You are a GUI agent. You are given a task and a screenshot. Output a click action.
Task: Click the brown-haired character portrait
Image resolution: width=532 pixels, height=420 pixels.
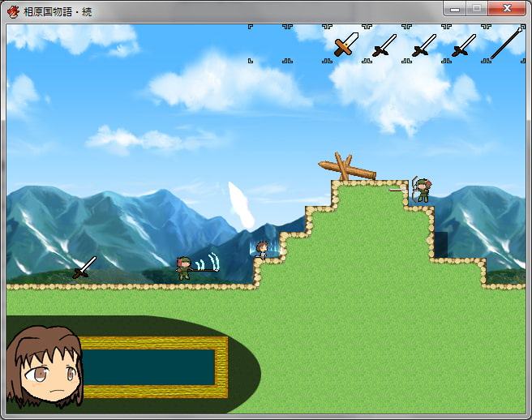click(x=45, y=366)
